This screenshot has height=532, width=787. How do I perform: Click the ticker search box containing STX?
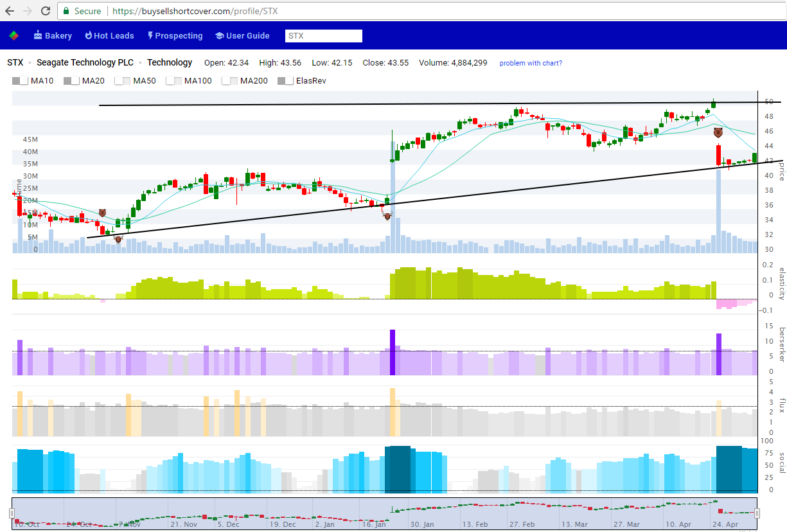[x=324, y=36]
